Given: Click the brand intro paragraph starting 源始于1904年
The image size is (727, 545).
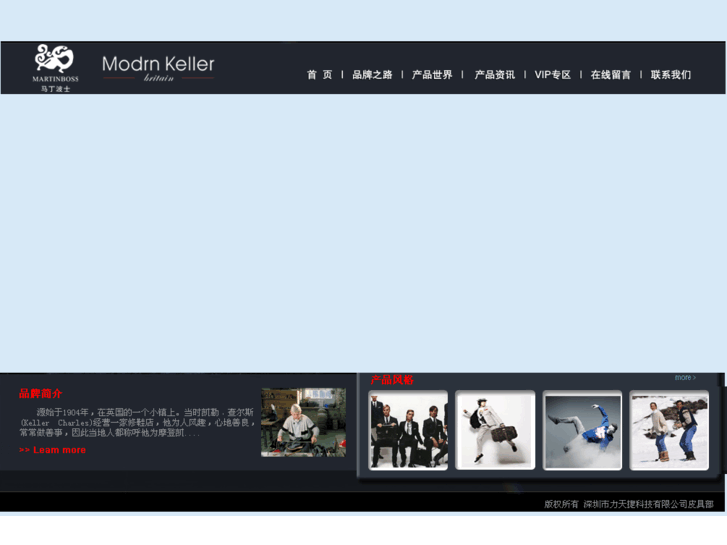Looking at the screenshot, I should tap(137, 423).
